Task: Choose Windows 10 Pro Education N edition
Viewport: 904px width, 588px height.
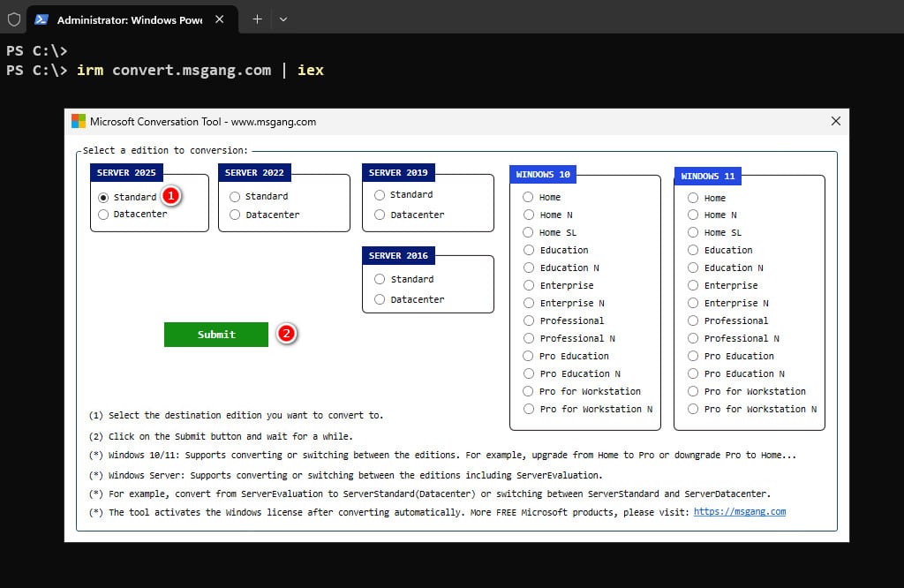Action: [x=529, y=373]
